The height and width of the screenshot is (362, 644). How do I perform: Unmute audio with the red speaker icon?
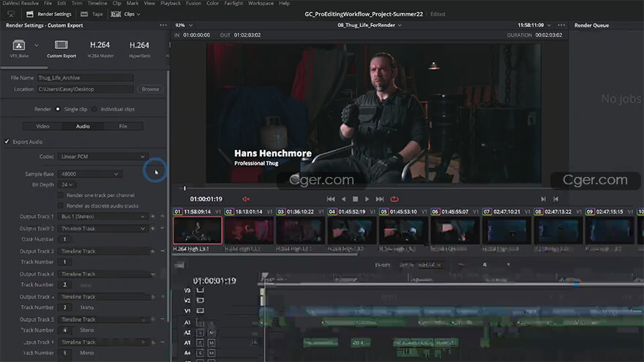pos(246,199)
